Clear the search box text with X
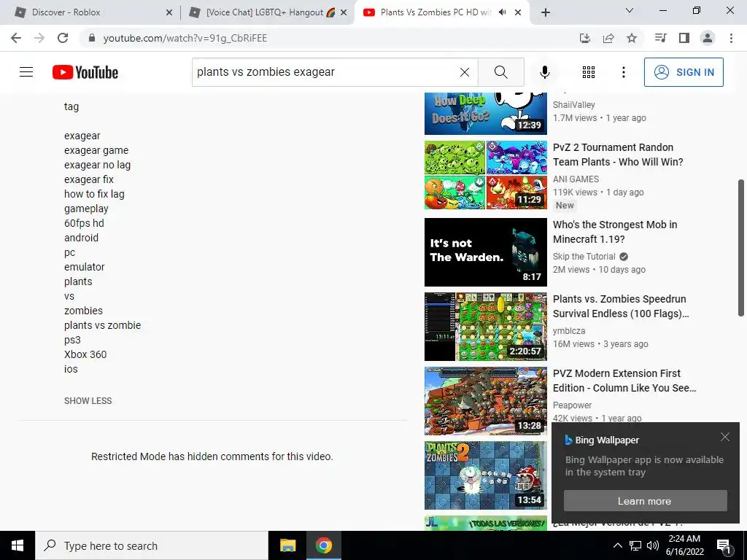Screen dimensions: 747x560 coord(465,72)
